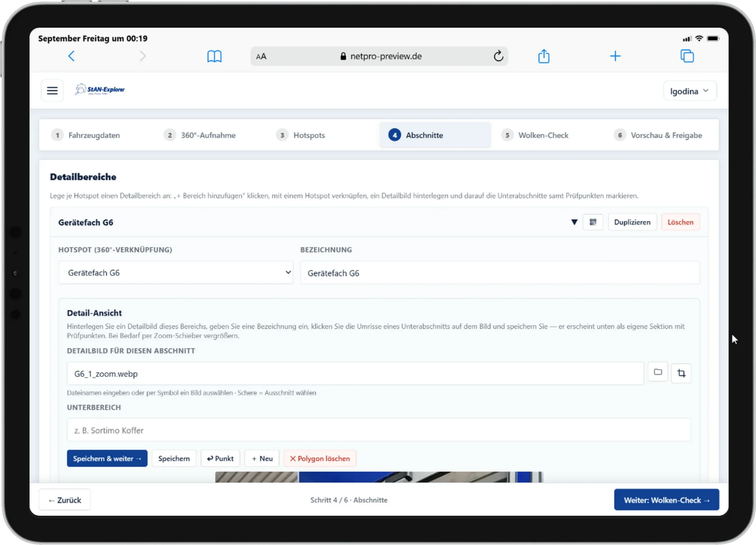Go to step 2 360°-Aufnahme
Viewport: 756px width, 545px height.
pyautogui.click(x=200, y=135)
